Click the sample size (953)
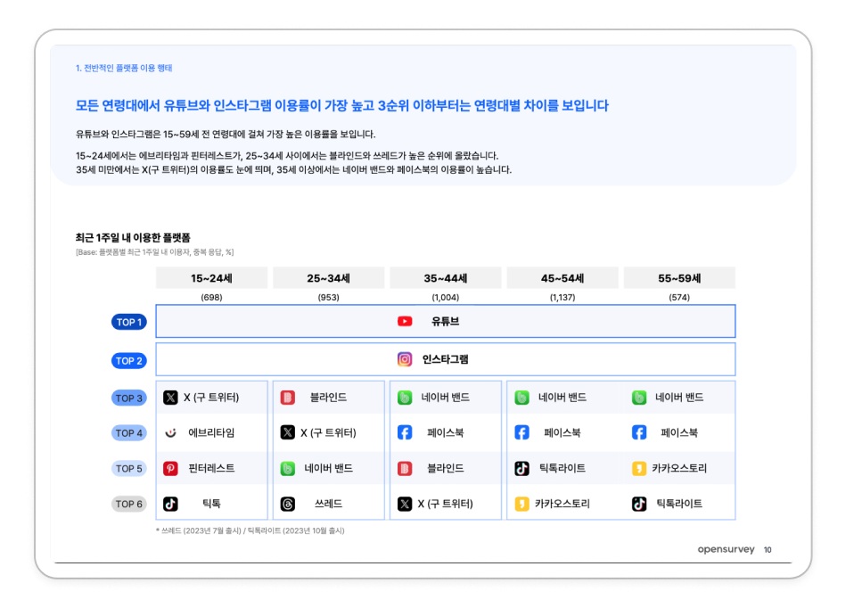The image size is (854, 616). coord(328,298)
